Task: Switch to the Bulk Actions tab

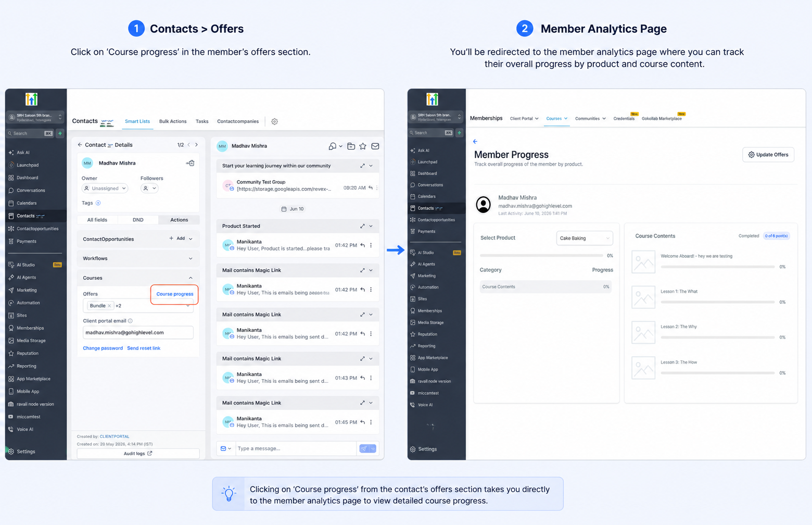Action: pos(173,121)
